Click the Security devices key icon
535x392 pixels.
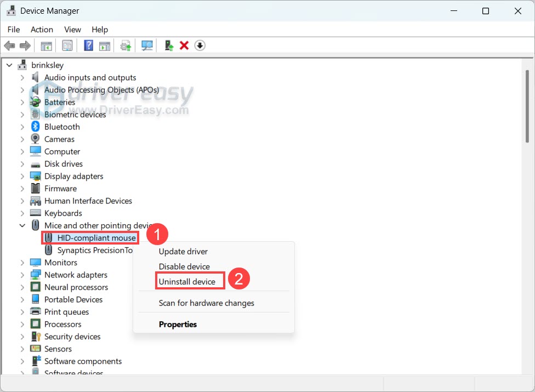pos(36,337)
